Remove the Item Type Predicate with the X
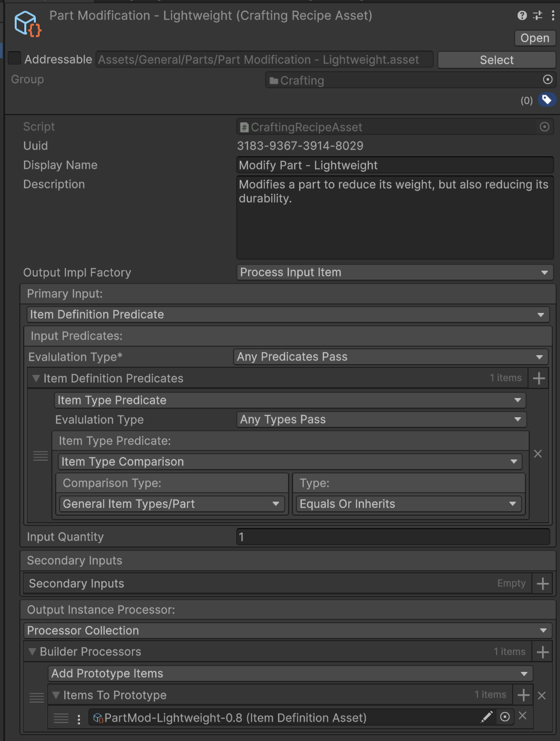Image resolution: width=560 pixels, height=741 pixels. [538, 454]
